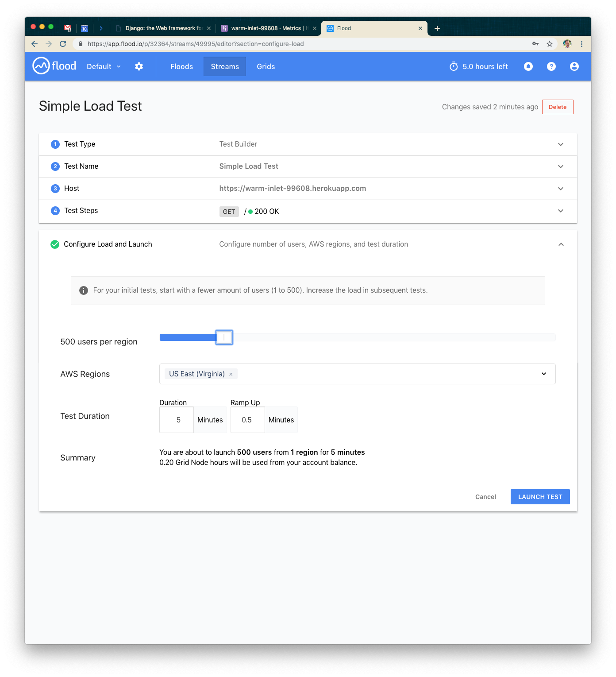Screen dimensions: 616x677
Task: Open the notifications bell icon
Action: coord(528,66)
